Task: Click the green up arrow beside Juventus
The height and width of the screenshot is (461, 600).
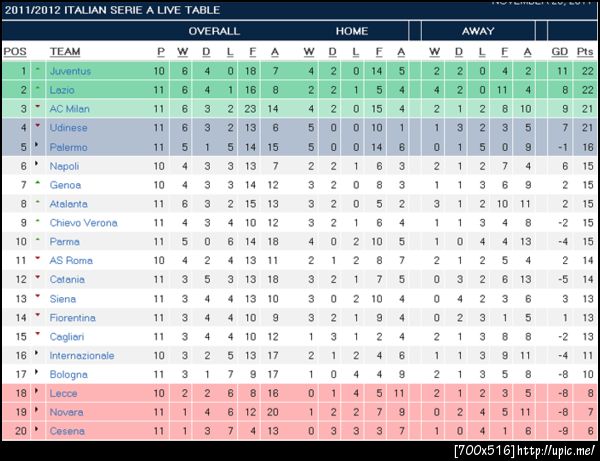Action: point(38,71)
